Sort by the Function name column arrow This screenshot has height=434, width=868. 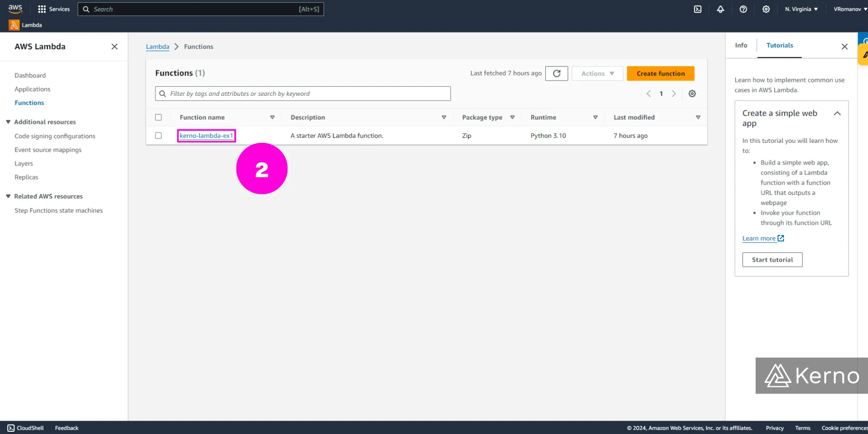click(x=272, y=117)
